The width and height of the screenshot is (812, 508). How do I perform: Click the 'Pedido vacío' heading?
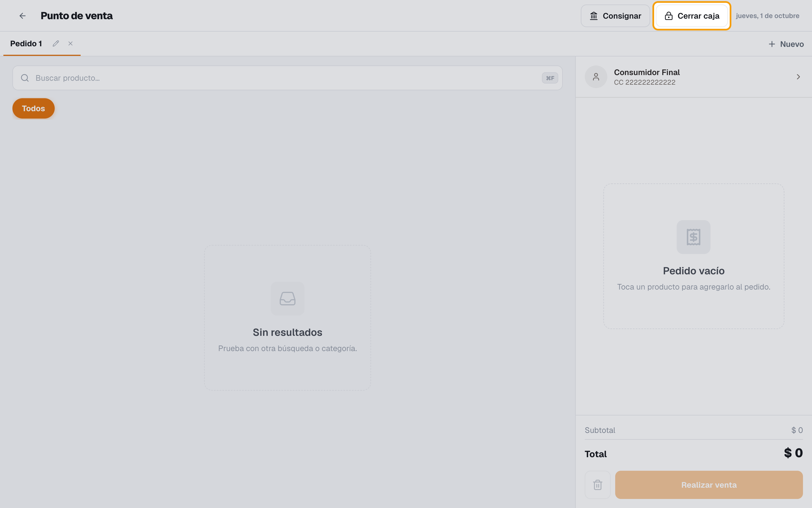[x=694, y=271]
